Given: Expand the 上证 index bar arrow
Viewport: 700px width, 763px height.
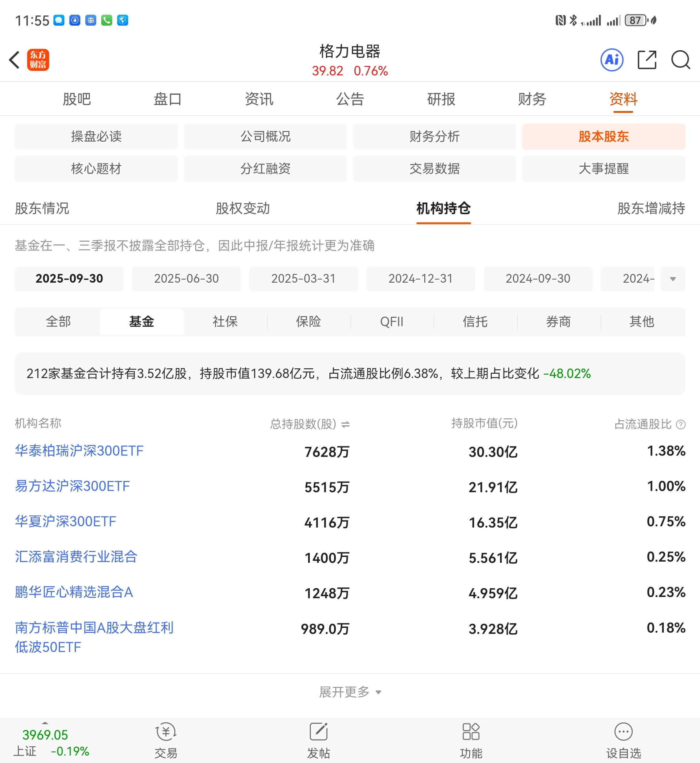Looking at the screenshot, I should (45, 723).
